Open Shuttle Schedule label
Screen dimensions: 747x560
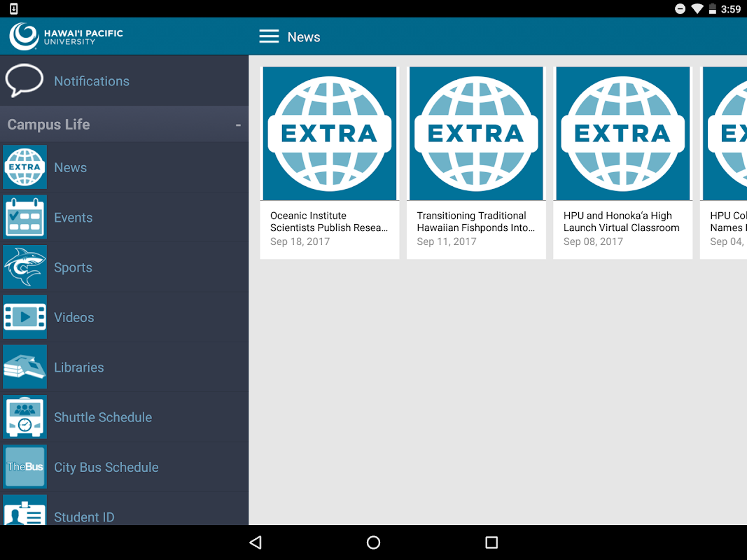tap(103, 418)
